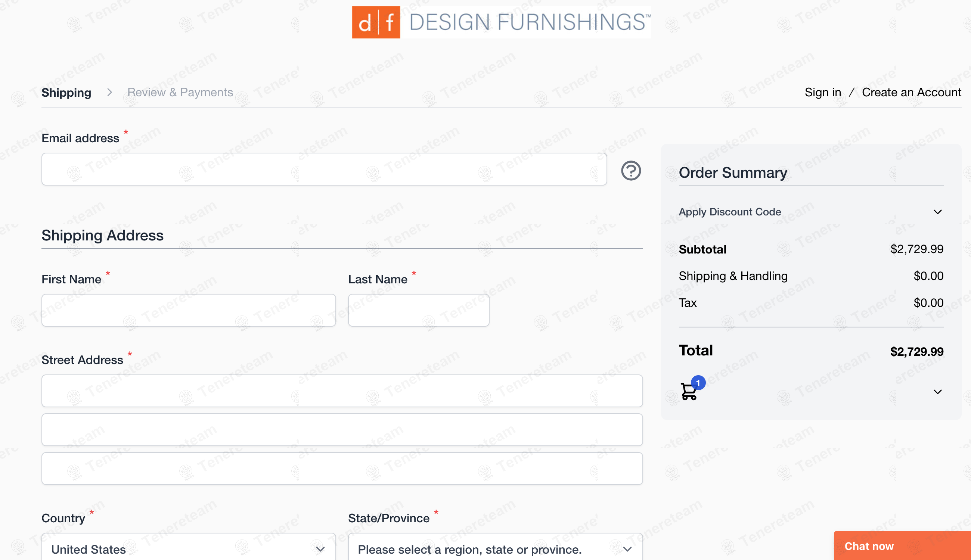Click the item count badge on cart
971x560 pixels.
pos(698,383)
